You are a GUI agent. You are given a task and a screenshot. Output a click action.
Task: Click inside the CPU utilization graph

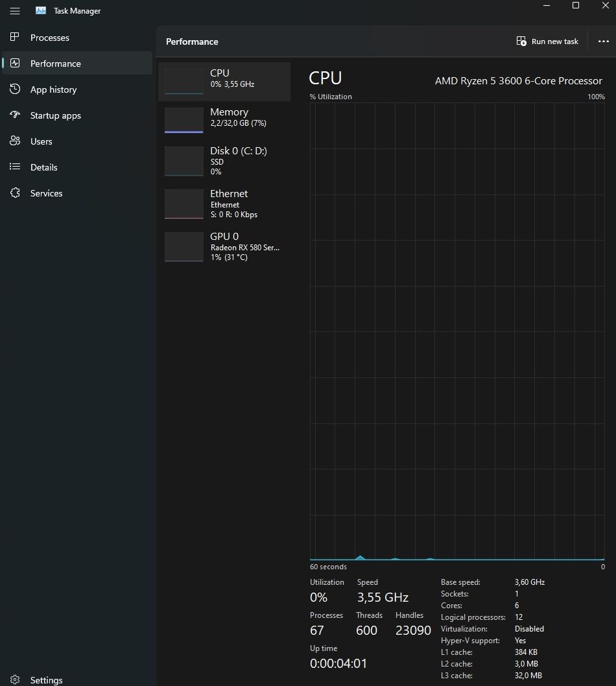coord(457,331)
